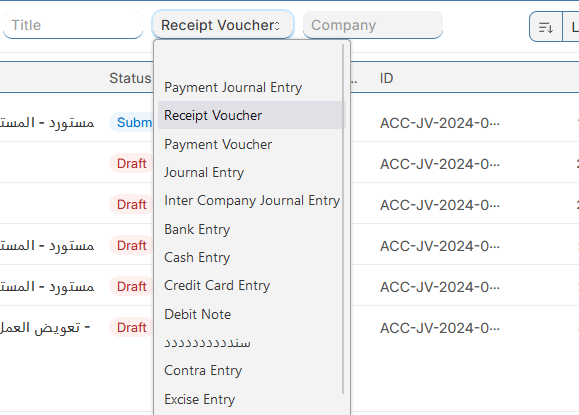Viewport: 579px width, 415px height.
Task: Open the Receipt Voucher type filter dropdown
Action: pos(223,25)
